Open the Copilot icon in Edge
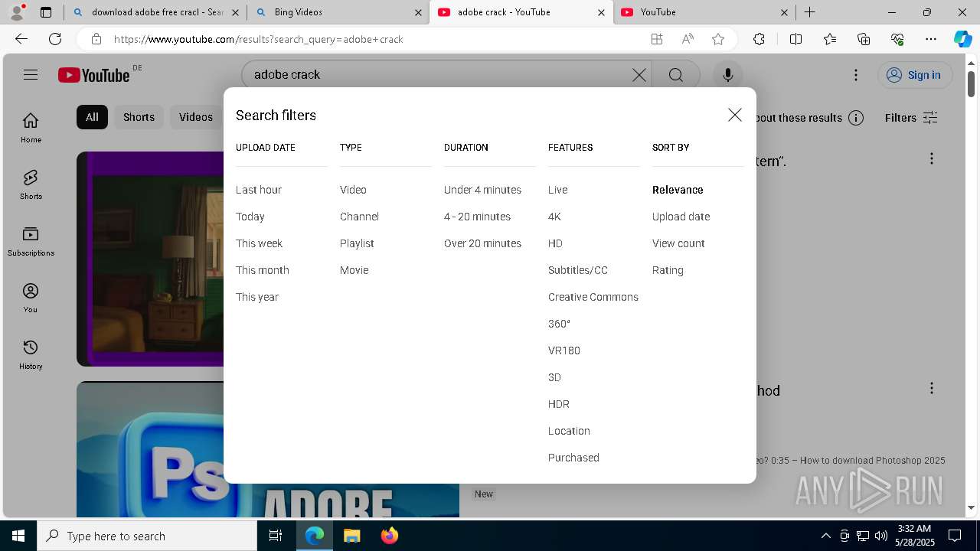Image resolution: width=980 pixels, height=551 pixels. [962, 39]
